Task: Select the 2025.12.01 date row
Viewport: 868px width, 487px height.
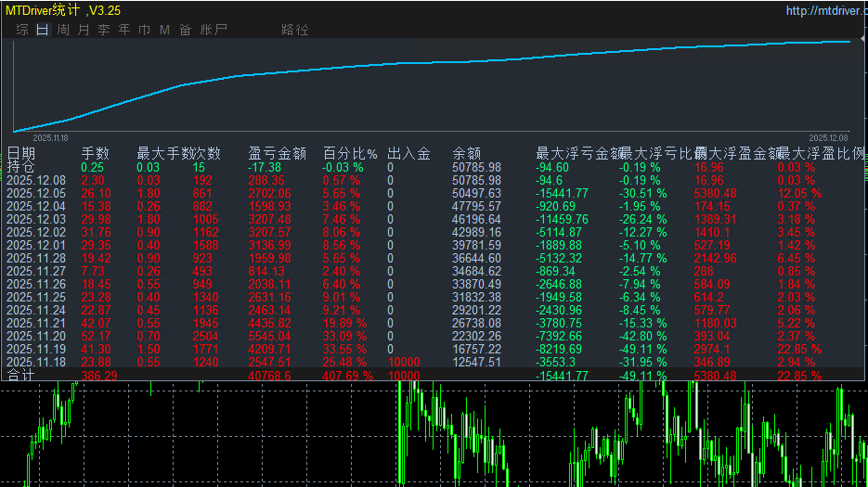Action: coord(36,245)
